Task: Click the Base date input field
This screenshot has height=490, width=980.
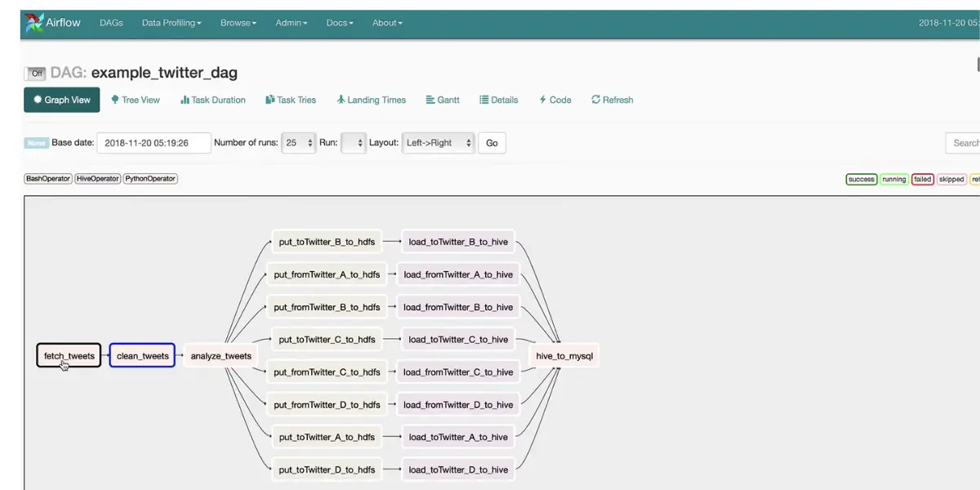Action: tap(154, 143)
